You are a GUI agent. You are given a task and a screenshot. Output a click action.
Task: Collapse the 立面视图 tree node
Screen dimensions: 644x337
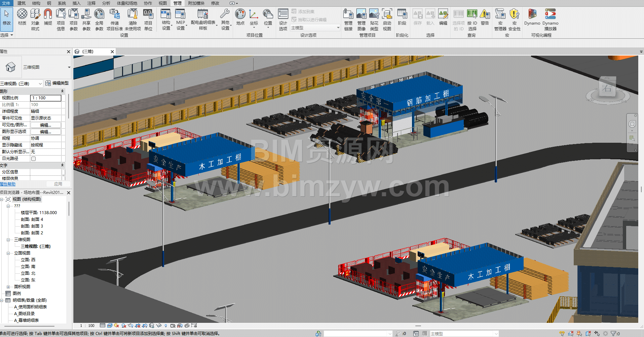[8, 253]
